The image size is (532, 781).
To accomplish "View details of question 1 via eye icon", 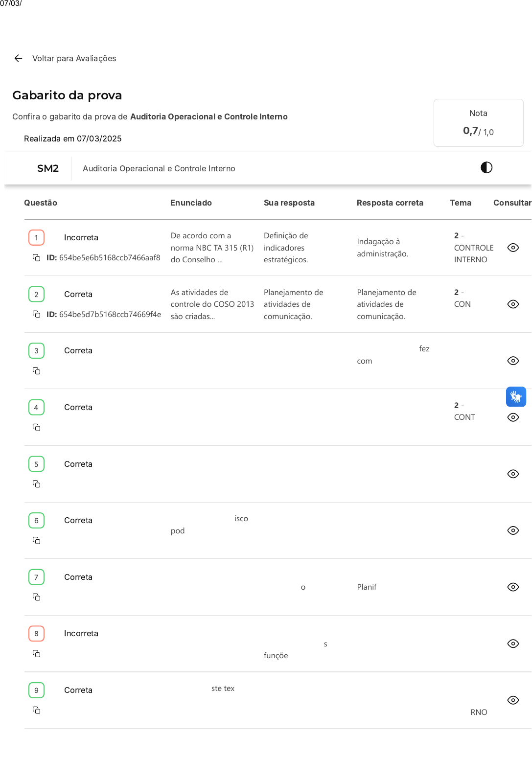I will click(513, 248).
